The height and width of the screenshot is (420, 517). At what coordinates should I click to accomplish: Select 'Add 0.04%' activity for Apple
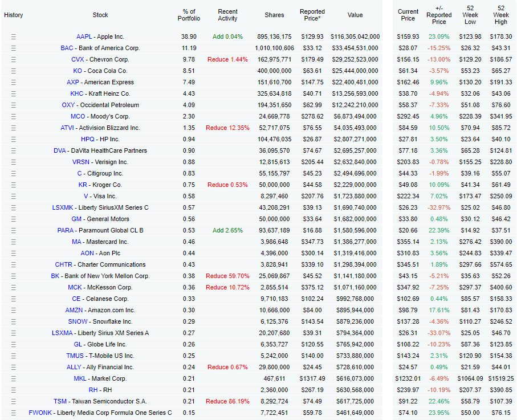pyautogui.click(x=227, y=36)
